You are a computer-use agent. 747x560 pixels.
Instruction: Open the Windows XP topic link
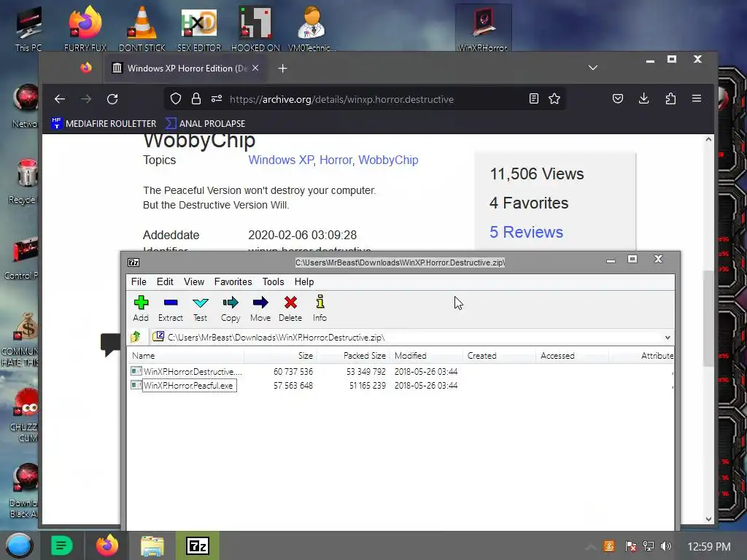[x=281, y=160]
